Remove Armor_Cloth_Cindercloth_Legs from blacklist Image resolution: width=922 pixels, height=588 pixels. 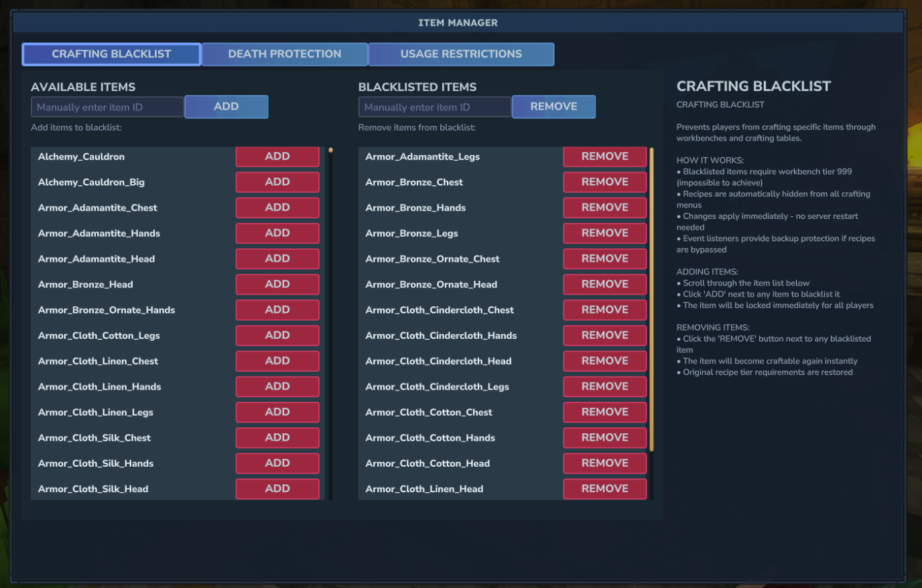[x=604, y=386]
